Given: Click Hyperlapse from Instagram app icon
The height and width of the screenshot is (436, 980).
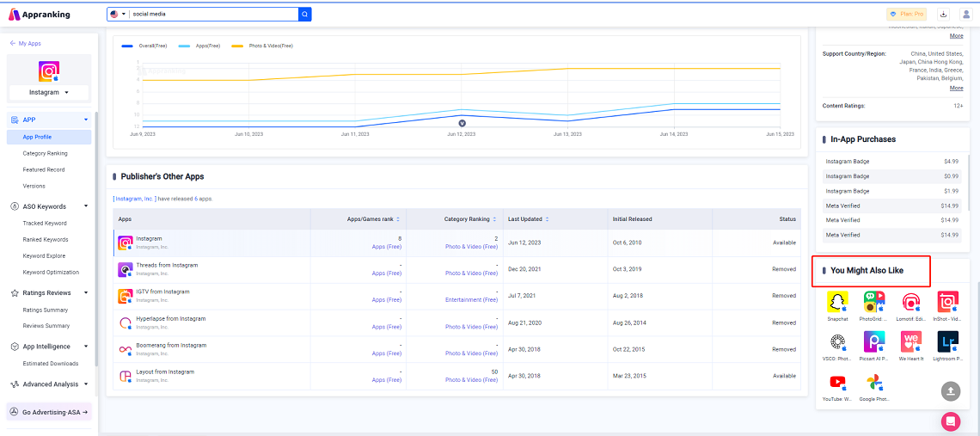Looking at the screenshot, I should pos(126,322).
